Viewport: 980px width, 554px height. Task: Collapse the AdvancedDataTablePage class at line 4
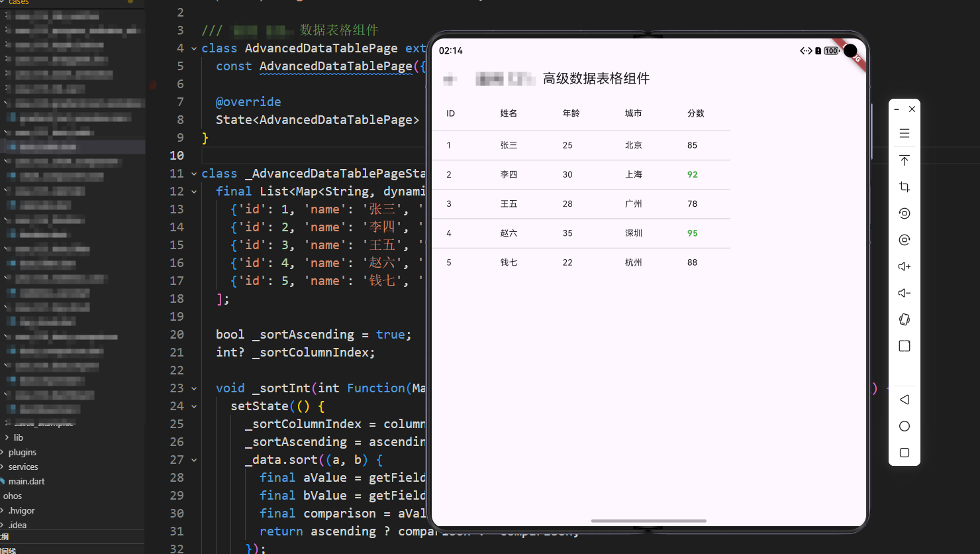[x=194, y=48]
